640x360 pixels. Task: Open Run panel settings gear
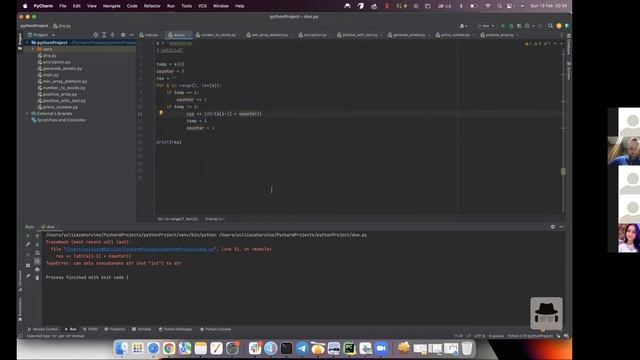[553, 227]
